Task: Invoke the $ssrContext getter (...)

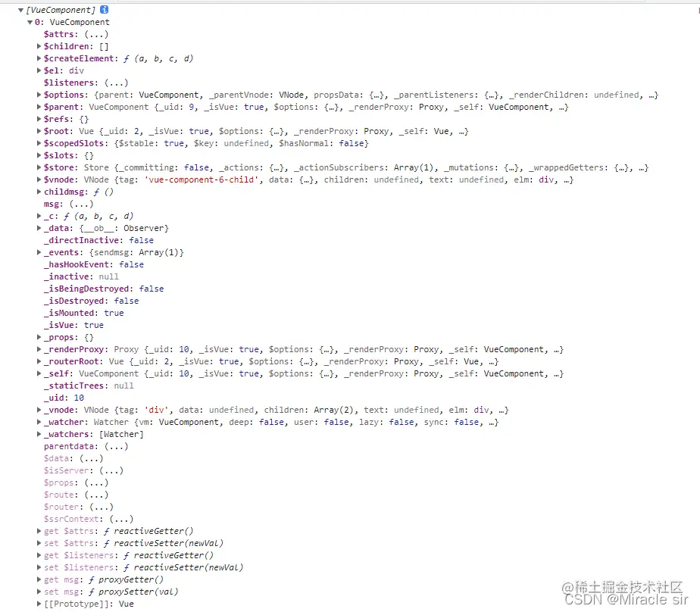Action: click(x=121, y=519)
